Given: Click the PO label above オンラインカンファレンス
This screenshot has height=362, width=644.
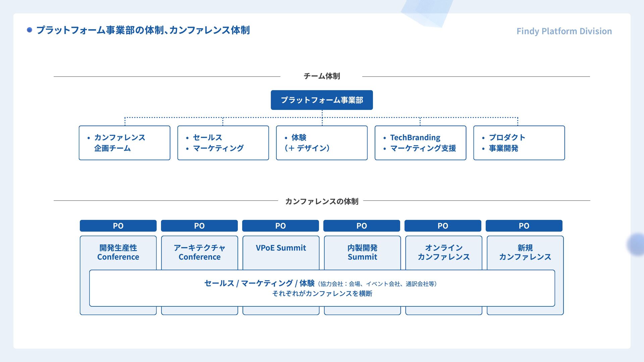Looking at the screenshot, I should point(443,226).
